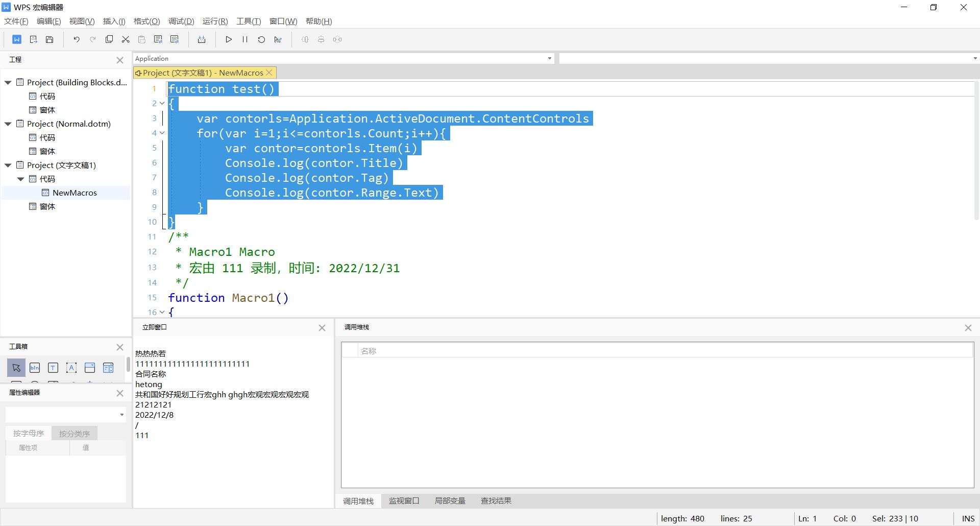Click the Undo arrow icon

(77, 39)
